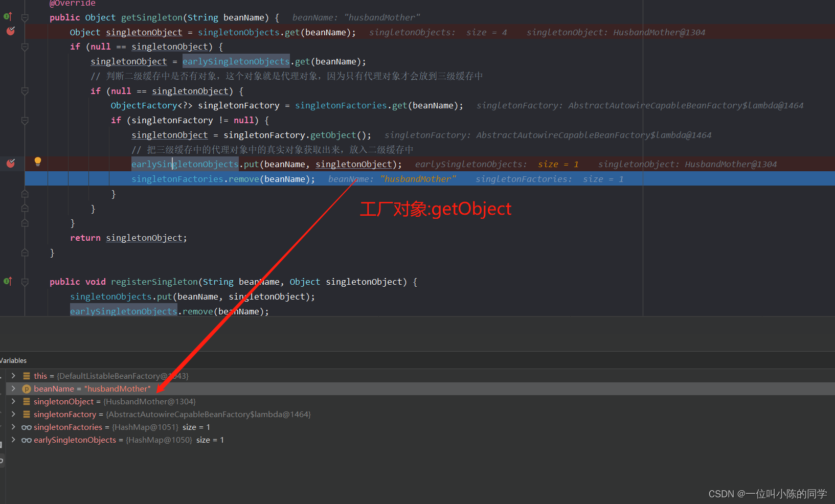The width and height of the screenshot is (835, 504).
Task: Click the comment above earlySingletonObjects.put line
Action: 273,150
